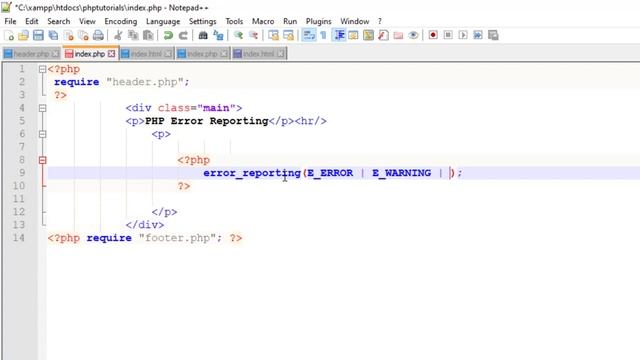Zoom in using the toolbar icon
Viewport: 640px width, 360px height.
[x=238, y=36]
